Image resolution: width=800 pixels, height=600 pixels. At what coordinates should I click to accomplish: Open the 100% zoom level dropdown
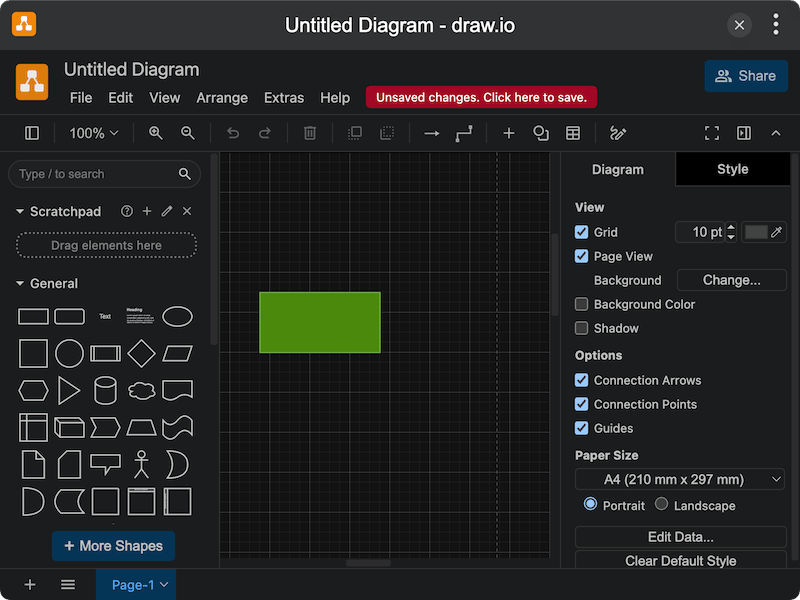(x=94, y=133)
